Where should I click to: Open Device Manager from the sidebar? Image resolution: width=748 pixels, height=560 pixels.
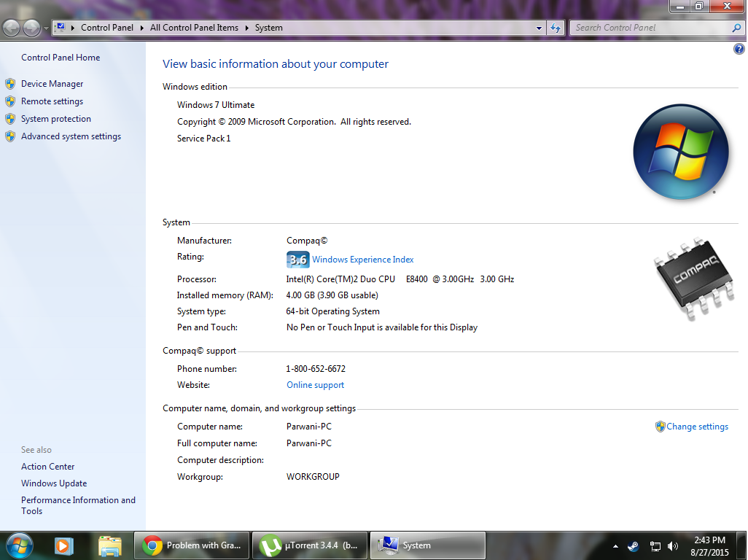pos(52,84)
